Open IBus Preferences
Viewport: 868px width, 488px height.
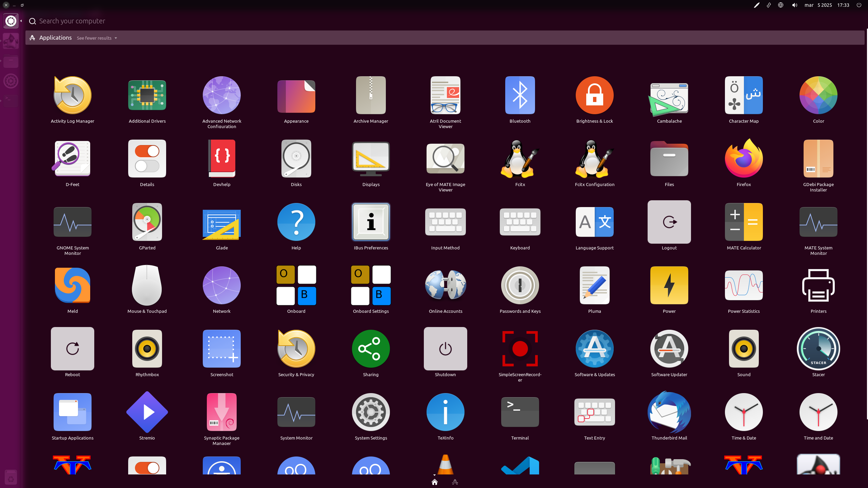(371, 222)
